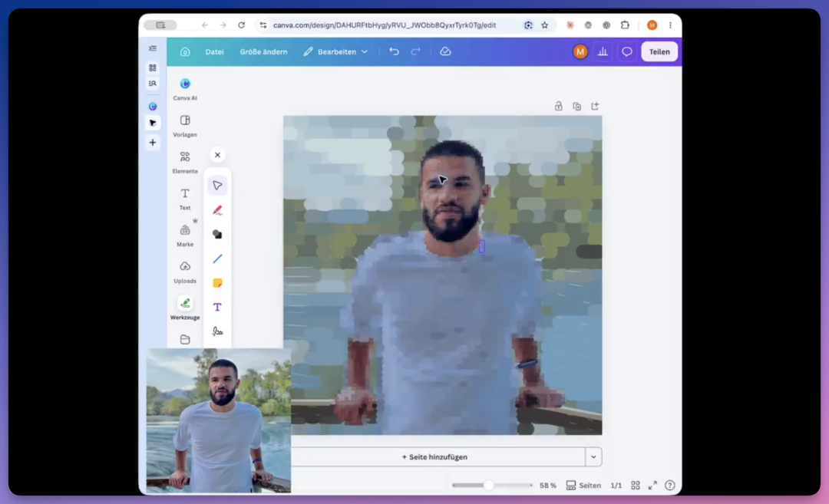Go back in browser
The height and width of the screenshot is (504, 829).
[205, 25]
